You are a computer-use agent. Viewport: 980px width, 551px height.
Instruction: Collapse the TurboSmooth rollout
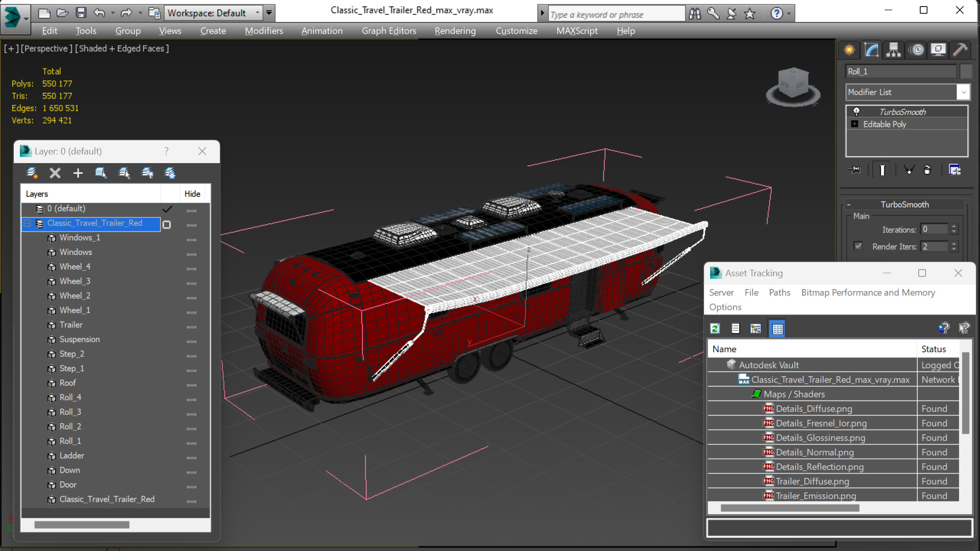coord(849,204)
